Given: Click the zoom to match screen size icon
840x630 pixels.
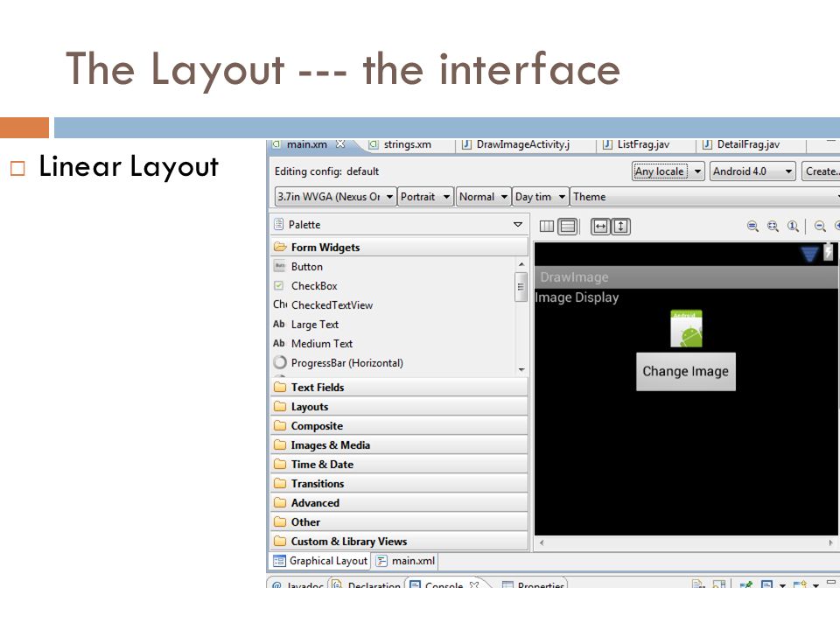Looking at the screenshot, I should click(752, 226).
